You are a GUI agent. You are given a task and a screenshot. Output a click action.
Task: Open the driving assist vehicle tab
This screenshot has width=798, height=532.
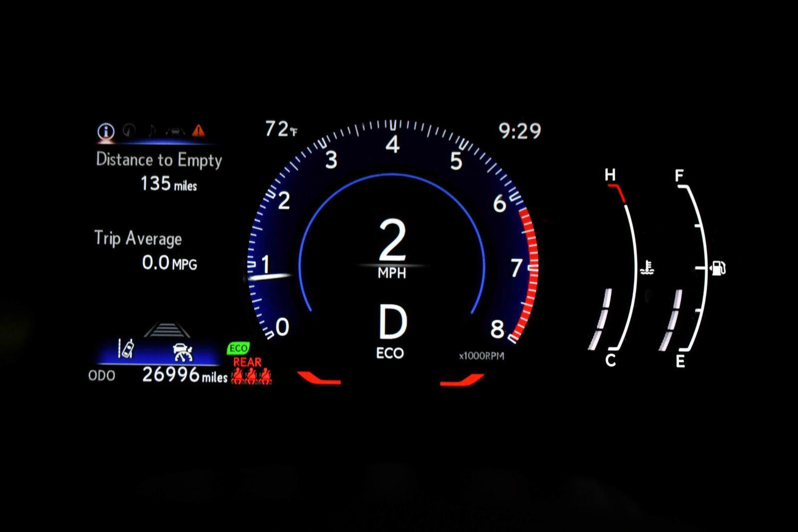[x=175, y=131]
